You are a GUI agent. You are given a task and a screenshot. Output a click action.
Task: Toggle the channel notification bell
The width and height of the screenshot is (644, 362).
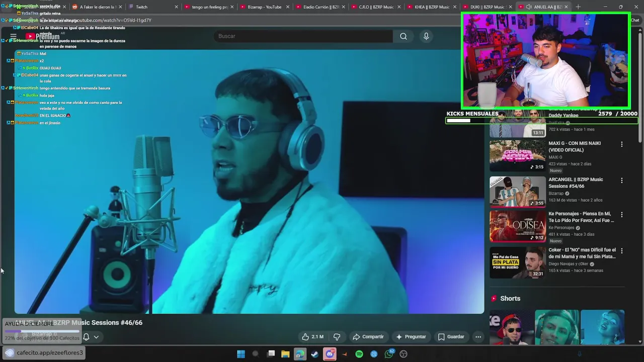86,337
